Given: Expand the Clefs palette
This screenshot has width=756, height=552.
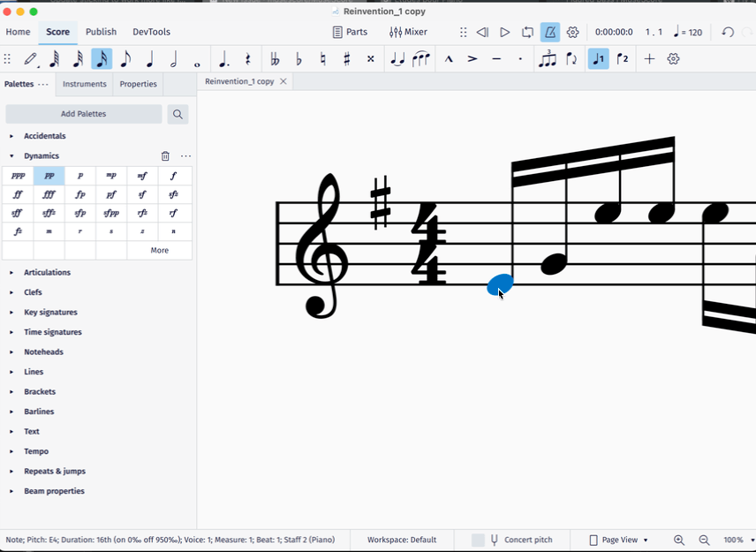Looking at the screenshot, I should point(11,292).
